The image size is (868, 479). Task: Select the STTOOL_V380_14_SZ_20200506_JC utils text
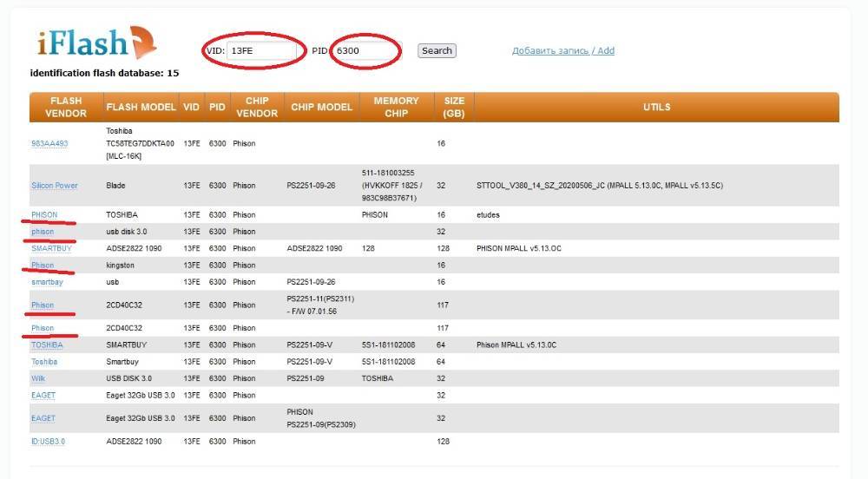600,186
